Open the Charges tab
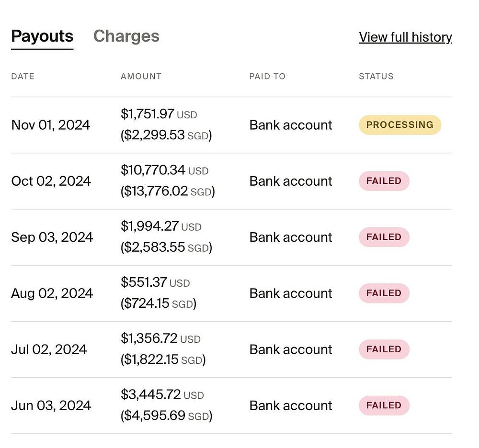 point(126,36)
